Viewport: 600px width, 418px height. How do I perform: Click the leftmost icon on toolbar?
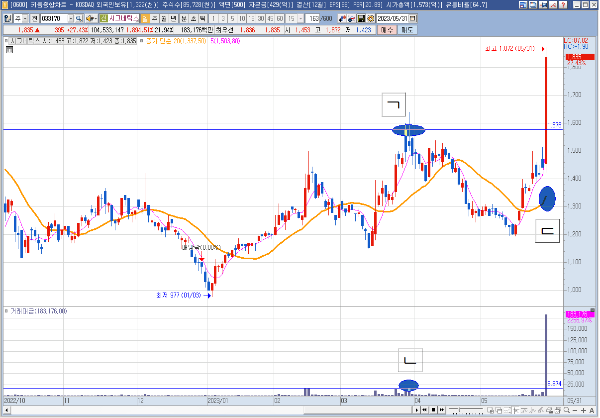coord(8,18)
